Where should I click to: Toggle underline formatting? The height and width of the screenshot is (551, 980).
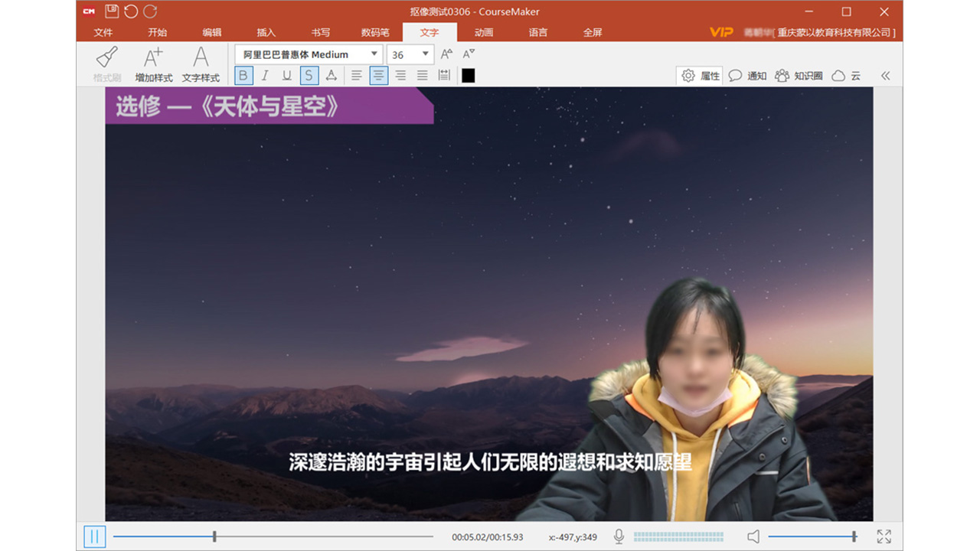click(x=286, y=75)
